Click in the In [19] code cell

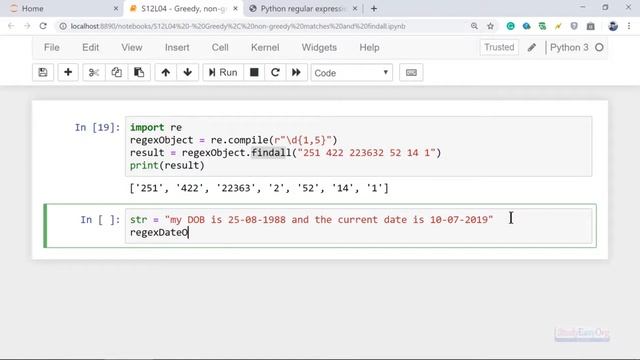[358, 147]
